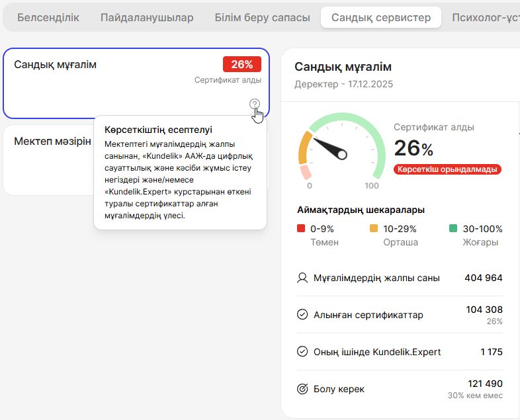This screenshot has width=520, height=420.
Task: Click the target icon beside Болу керек
Action: (x=302, y=389)
